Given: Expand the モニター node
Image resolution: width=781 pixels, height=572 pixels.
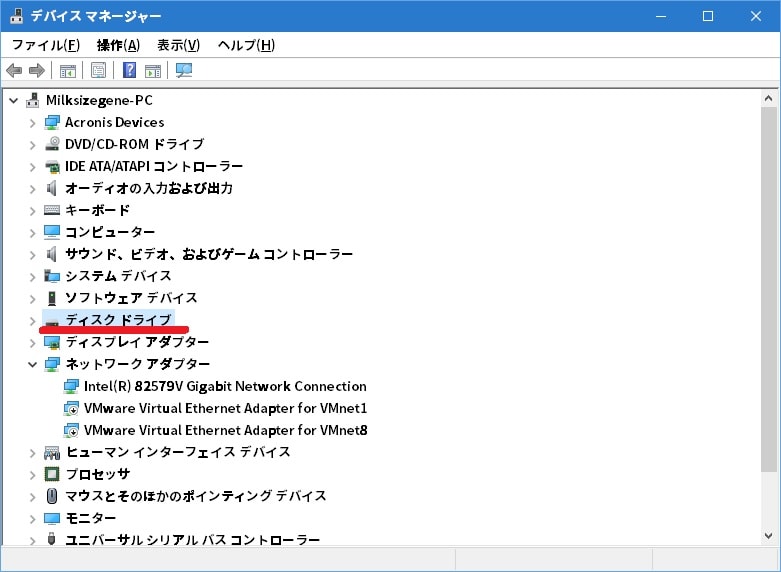Looking at the screenshot, I should point(32,519).
